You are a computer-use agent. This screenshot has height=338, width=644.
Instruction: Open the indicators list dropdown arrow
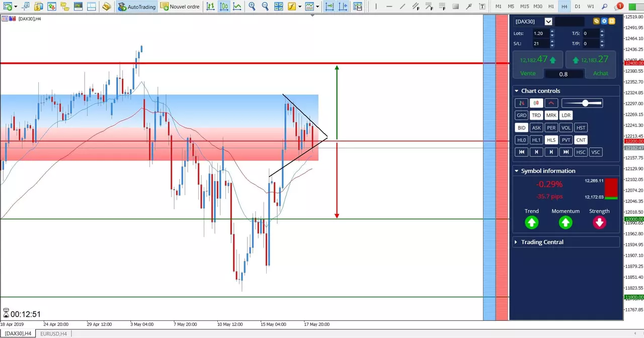299,7
